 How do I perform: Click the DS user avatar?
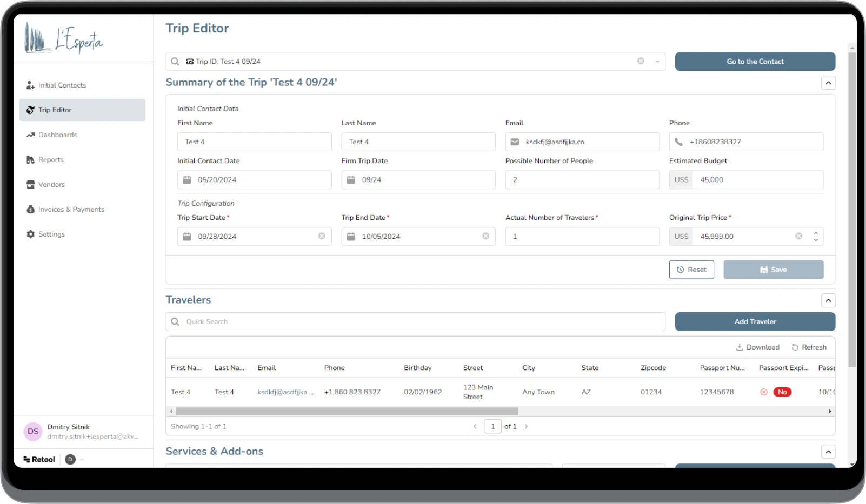click(33, 432)
